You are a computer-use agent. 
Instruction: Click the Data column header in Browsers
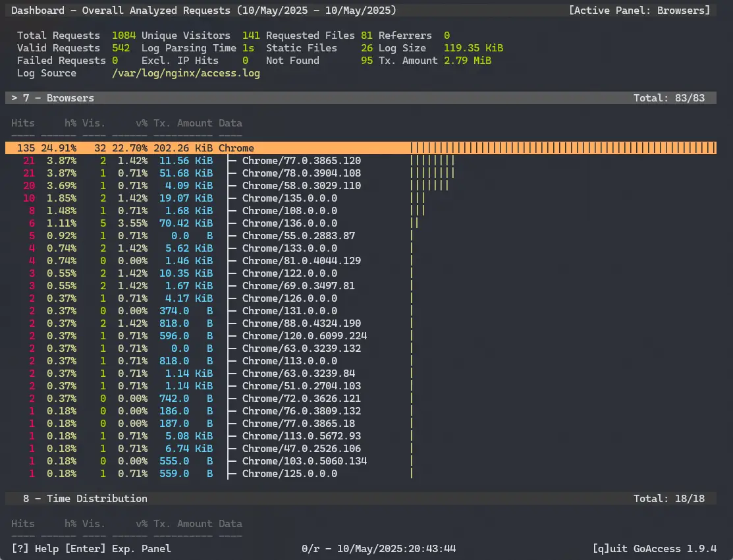(231, 123)
